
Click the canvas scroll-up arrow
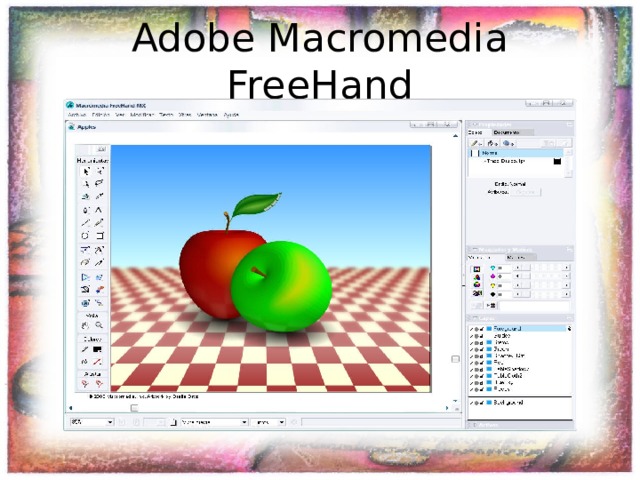pyautogui.click(x=456, y=136)
